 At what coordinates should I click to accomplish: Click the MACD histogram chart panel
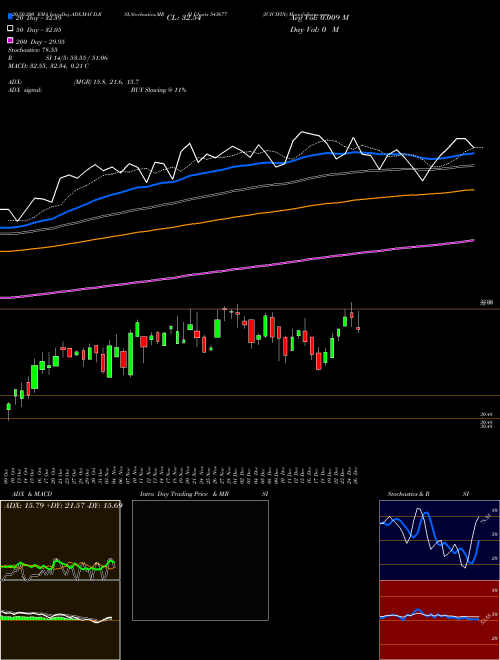pos(60,620)
